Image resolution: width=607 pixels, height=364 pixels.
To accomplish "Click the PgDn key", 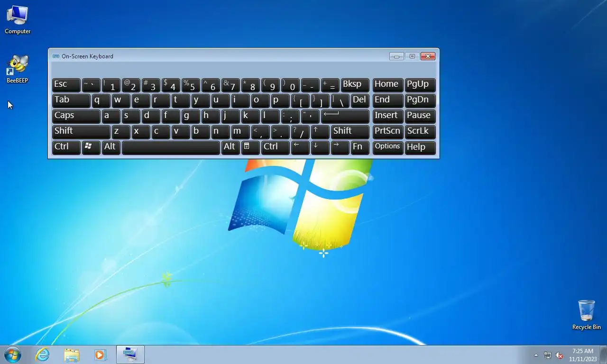I will coord(420,100).
